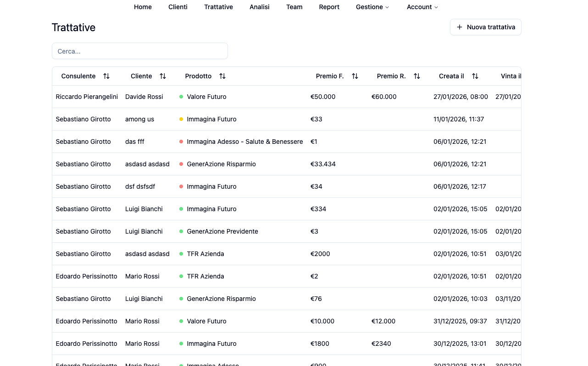
Task: Sort the table by Cliente column
Action: click(163, 76)
